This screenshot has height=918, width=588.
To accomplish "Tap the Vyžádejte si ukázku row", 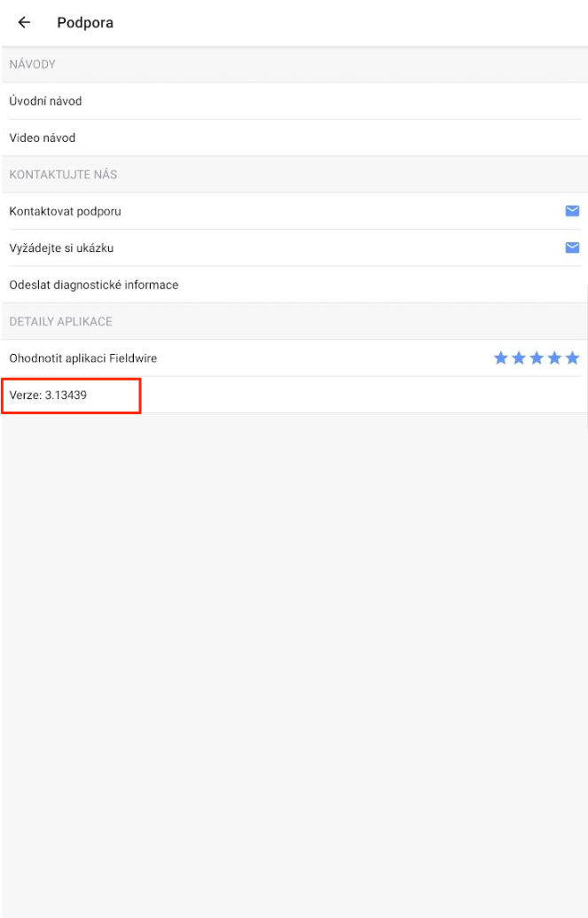I will coord(62,248).
